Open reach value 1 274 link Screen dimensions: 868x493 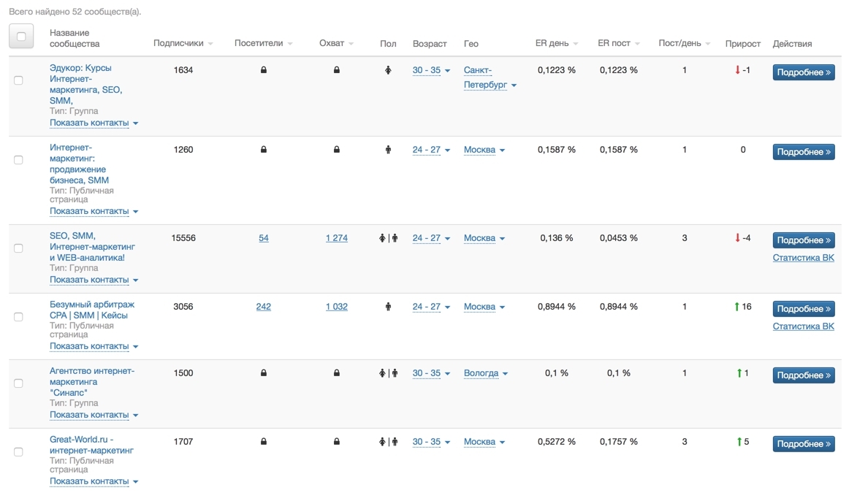(x=336, y=238)
